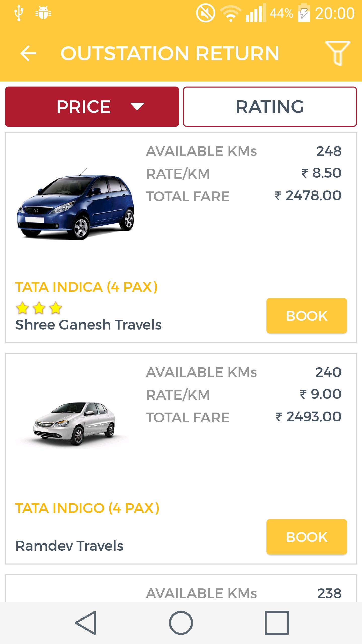Tap the Ramdev Travels vendor name
The height and width of the screenshot is (644, 362).
(69, 546)
